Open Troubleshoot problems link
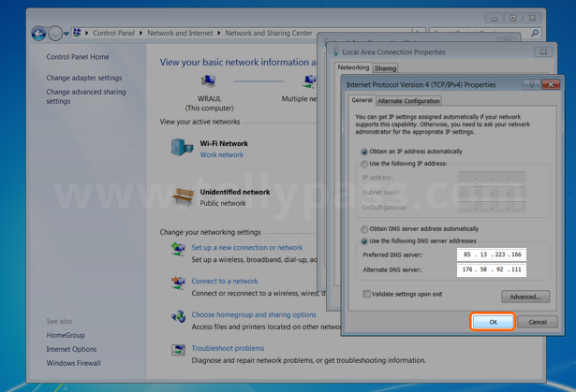The width and height of the screenshot is (576, 392). (x=228, y=348)
